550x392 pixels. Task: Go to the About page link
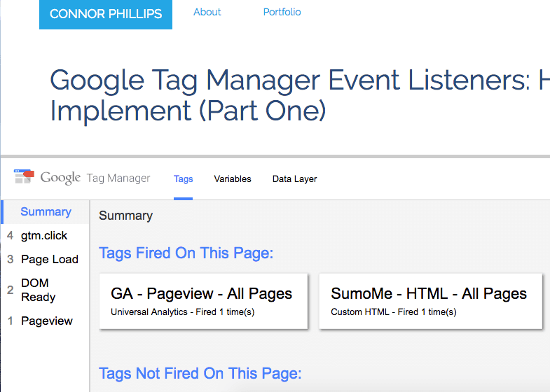pos(207,12)
